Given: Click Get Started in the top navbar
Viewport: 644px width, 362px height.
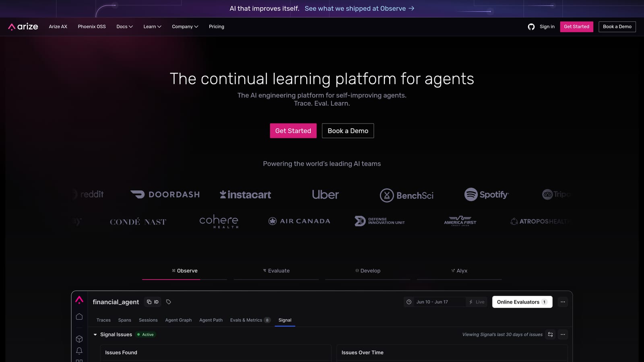Looking at the screenshot, I should click(576, 27).
